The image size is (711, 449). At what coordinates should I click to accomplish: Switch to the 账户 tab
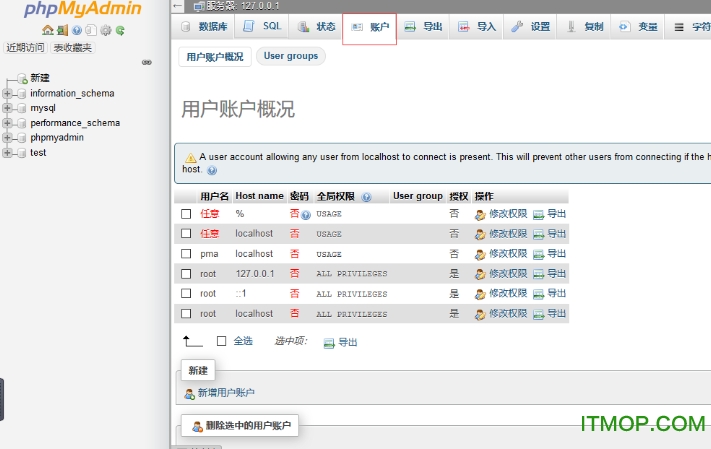tap(370, 28)
